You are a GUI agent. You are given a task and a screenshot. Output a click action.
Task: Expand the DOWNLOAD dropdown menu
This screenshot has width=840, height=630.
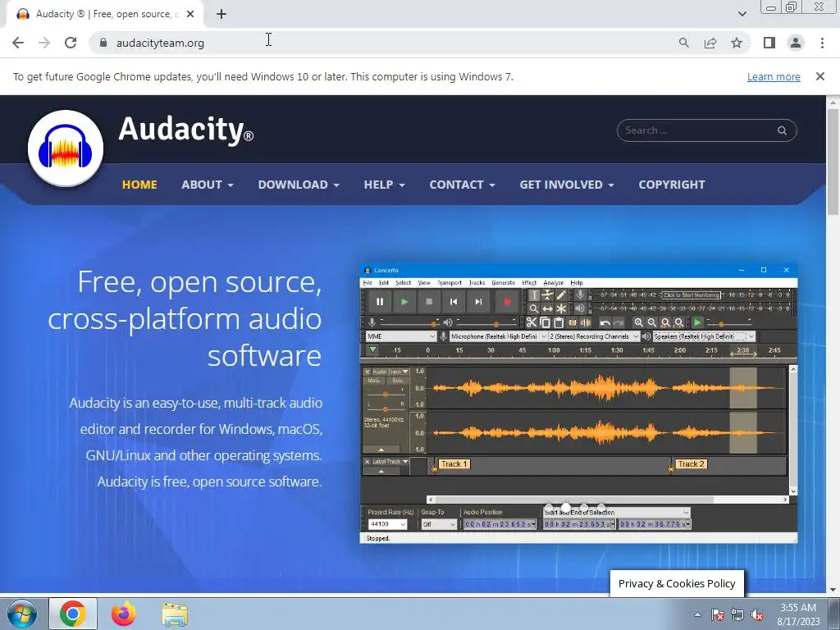299,185
